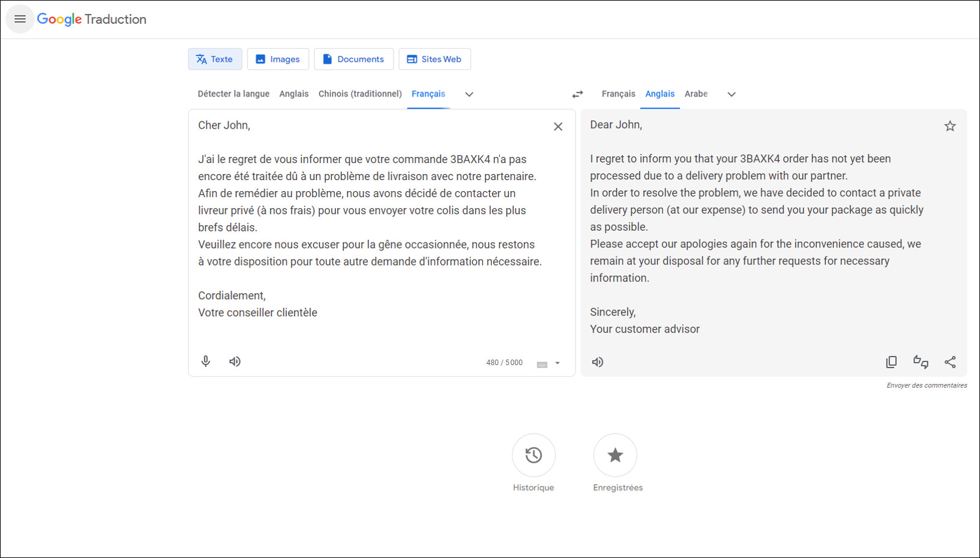The width and height of the screenshot is (980, 558).
Task: Open Envoyer des commentaires
Action: point(927,385)
